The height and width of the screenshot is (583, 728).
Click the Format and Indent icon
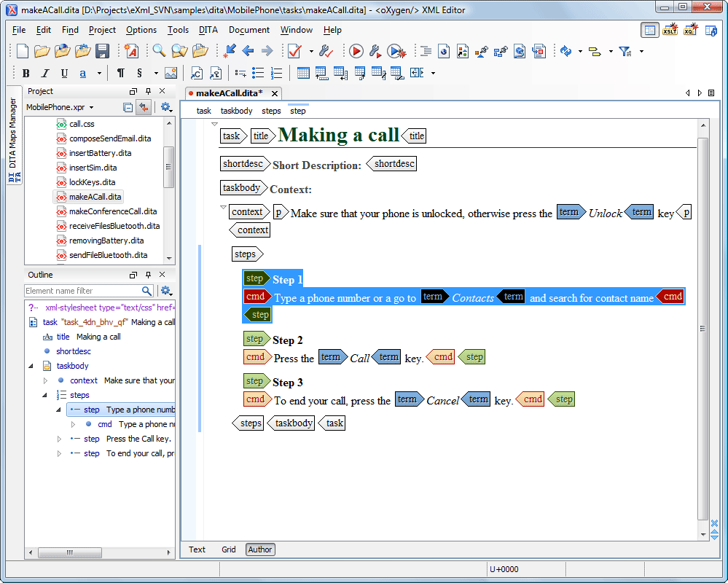[426, 51]
